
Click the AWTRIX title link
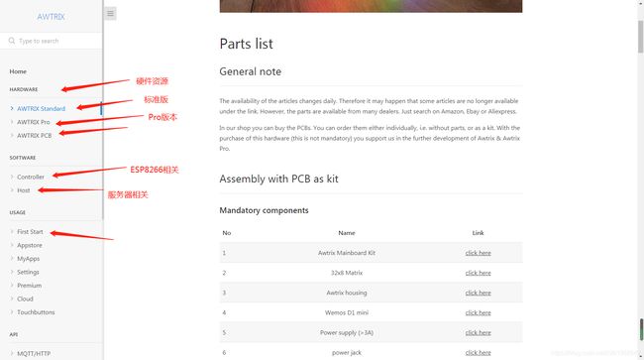click(x=51, y=17)
